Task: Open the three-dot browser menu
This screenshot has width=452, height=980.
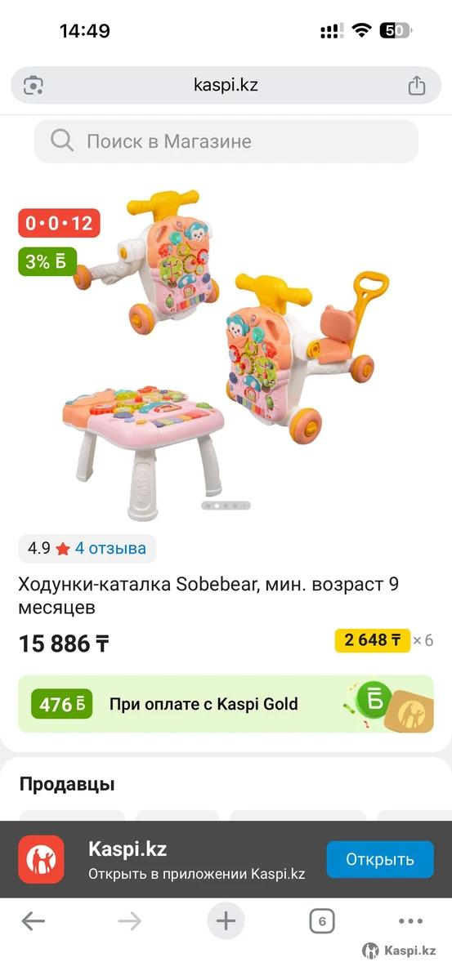Action: click(410, 922)
